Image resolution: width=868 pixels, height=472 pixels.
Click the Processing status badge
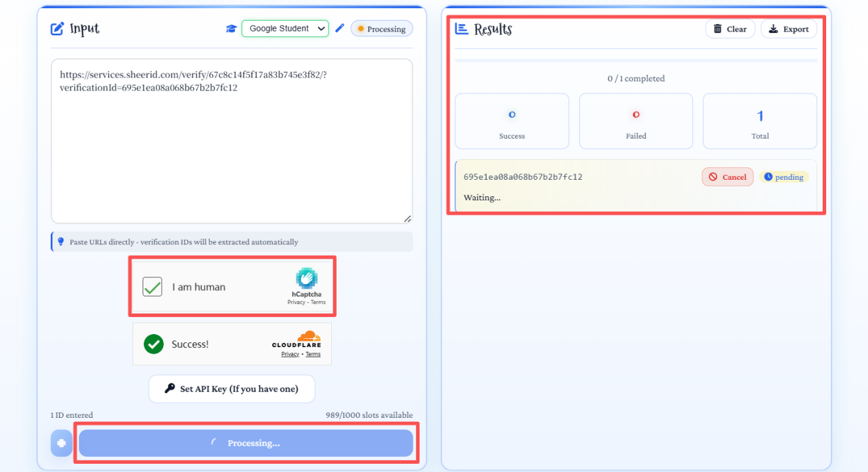click(x=381, y=29)
